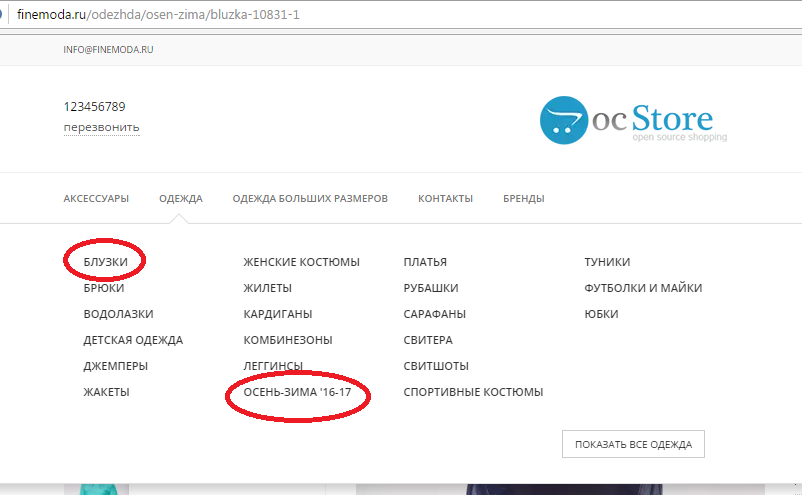
Task: Select the РУБАШКИ category
Action: click(x=431, y=288)
